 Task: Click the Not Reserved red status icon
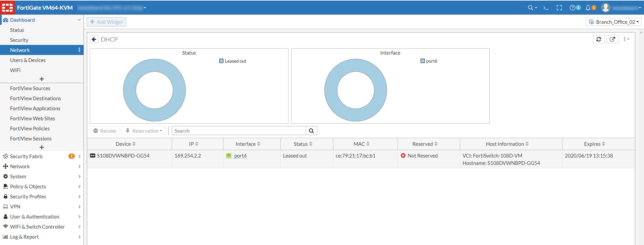click(x=403, y=156)
